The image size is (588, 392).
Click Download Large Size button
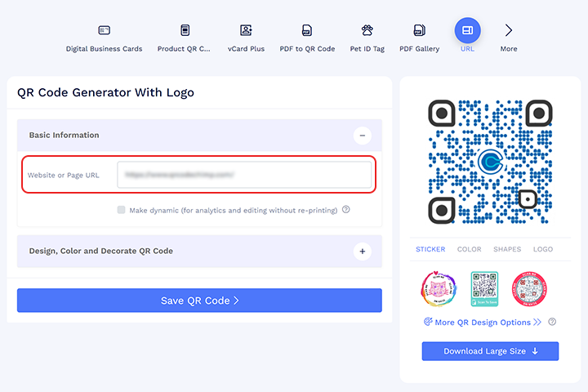pos(490,351)
